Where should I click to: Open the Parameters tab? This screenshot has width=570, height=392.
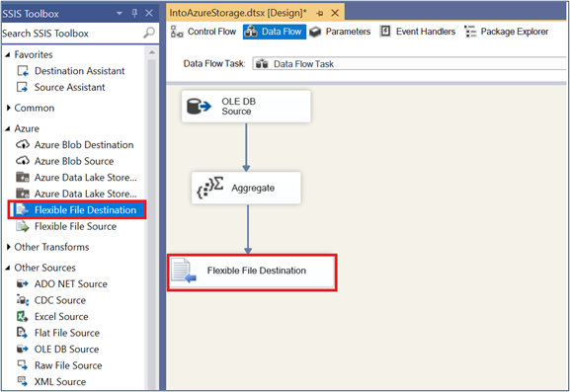(x=340, y=32)
